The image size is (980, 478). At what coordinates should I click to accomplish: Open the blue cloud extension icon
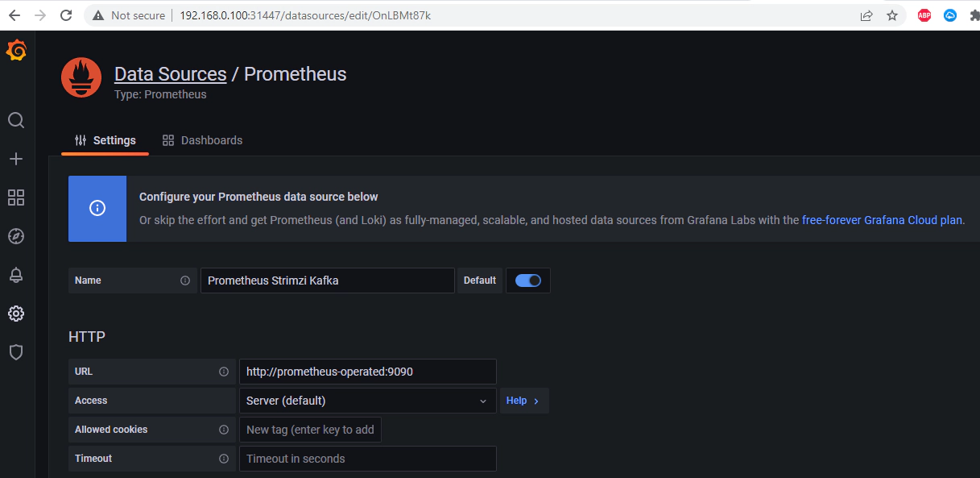point(950,15)
